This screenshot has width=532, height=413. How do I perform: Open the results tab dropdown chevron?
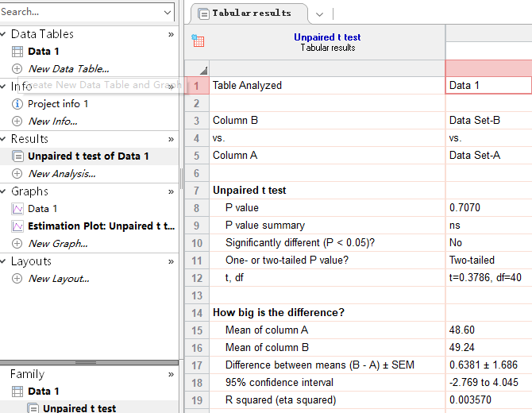click(319, 14)
